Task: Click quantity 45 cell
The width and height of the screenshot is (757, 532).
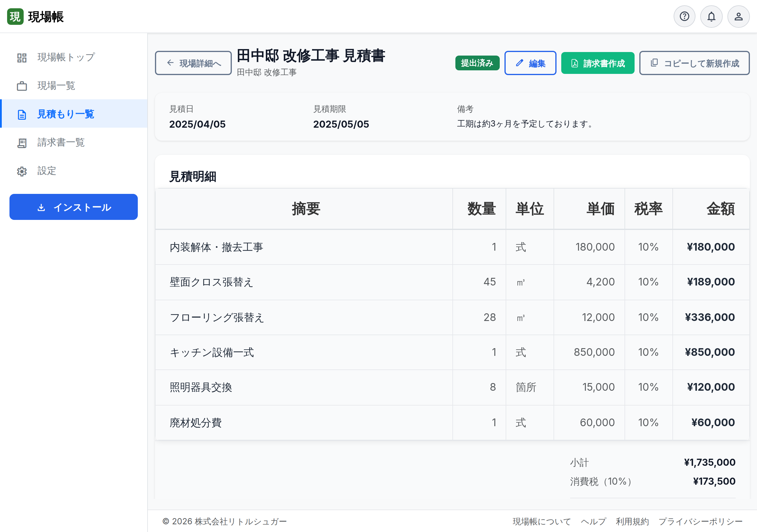Action: [479, 282]
